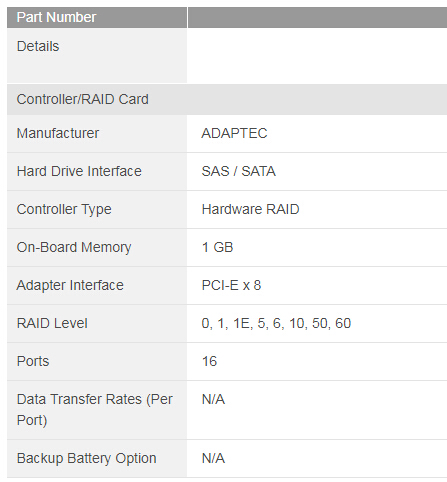Select the Controller Type label

[64, 210]
